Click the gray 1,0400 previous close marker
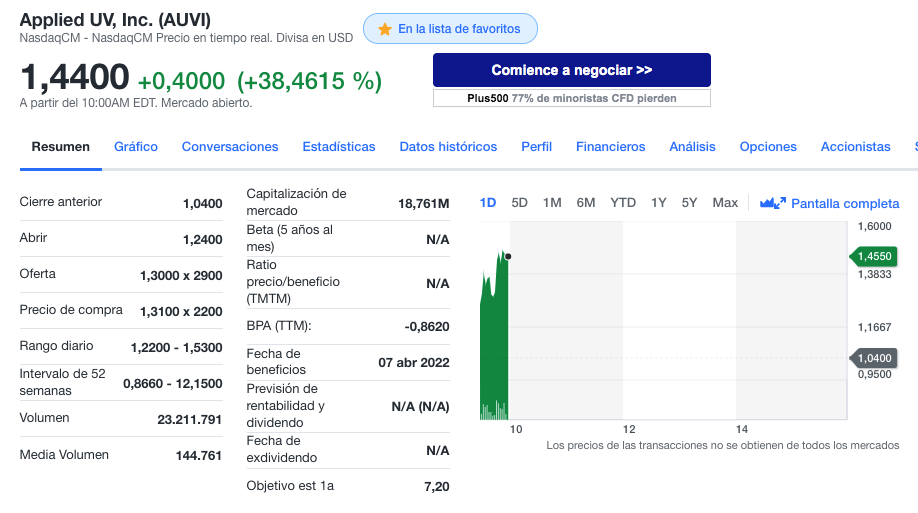 pos(874,358)
